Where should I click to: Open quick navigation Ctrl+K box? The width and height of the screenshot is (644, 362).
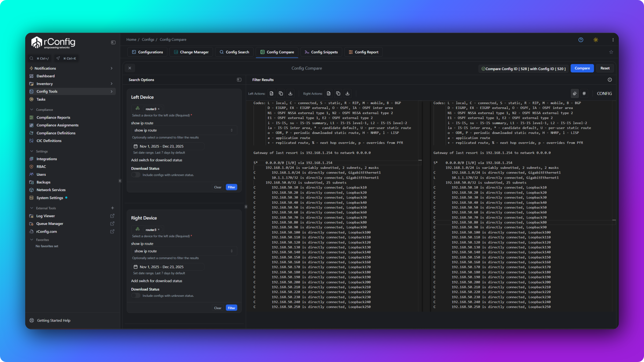click(x=66, y=58)
